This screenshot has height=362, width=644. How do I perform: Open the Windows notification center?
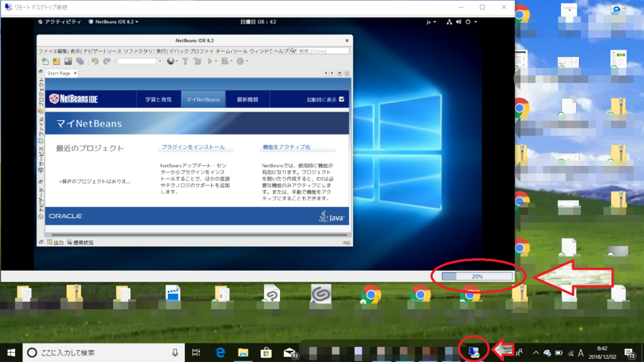630,353
